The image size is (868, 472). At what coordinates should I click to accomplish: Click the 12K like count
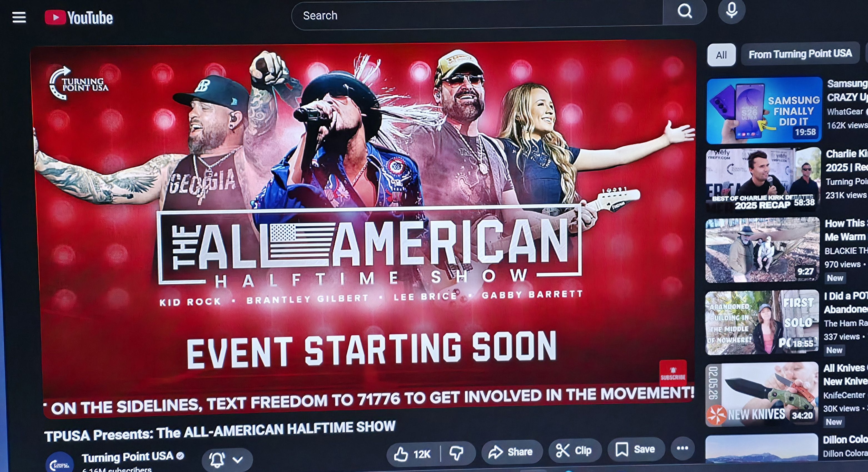tap(422, 454)
